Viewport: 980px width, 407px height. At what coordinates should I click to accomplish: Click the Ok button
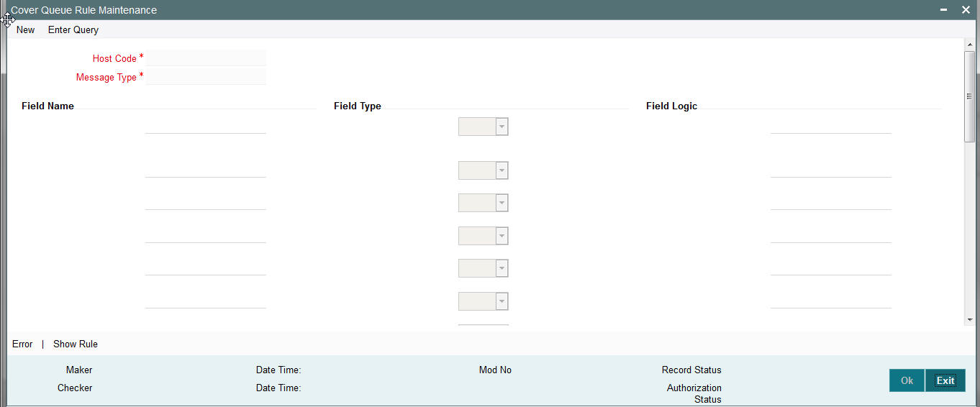(x=907, y=380)
